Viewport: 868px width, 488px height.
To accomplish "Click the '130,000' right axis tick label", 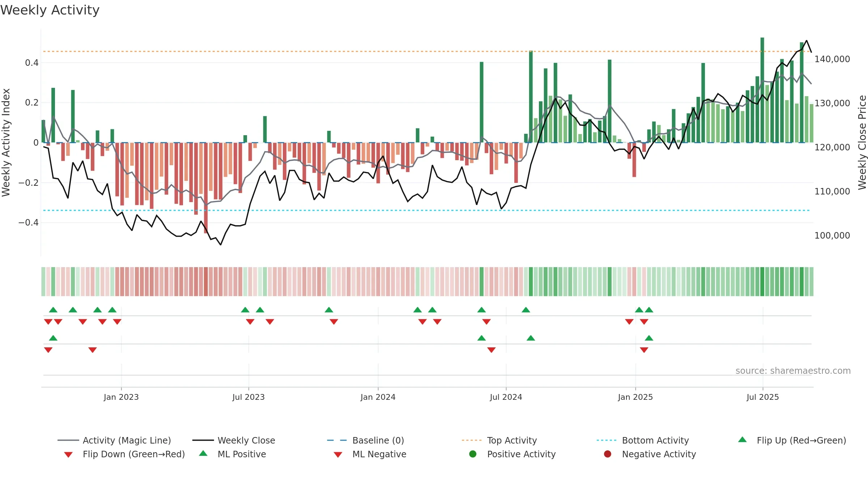I will coord(832,103).
